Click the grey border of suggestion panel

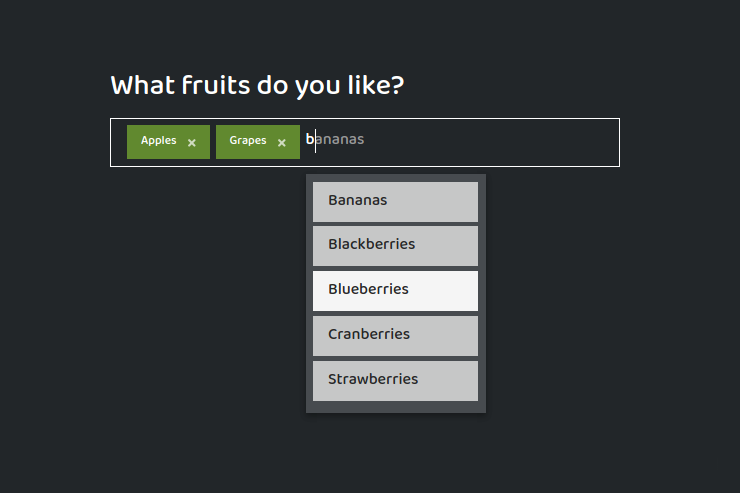click(x=482, y=300)
